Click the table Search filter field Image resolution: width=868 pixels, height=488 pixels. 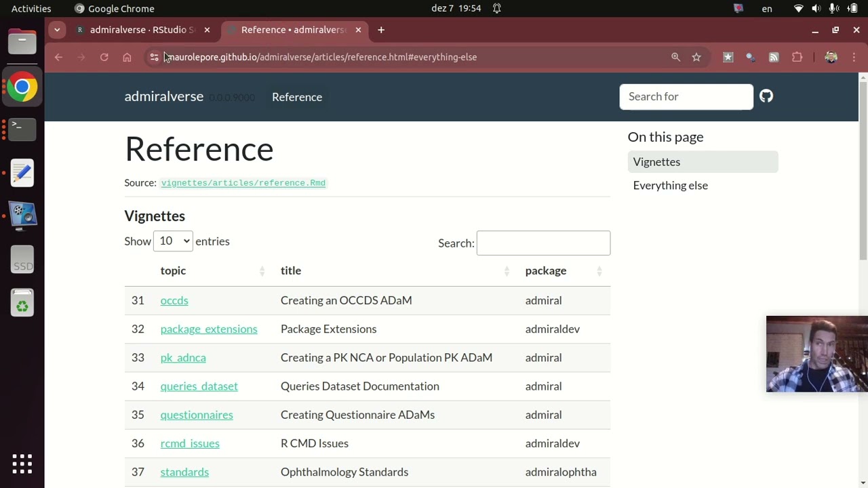(x=543, y=243)
